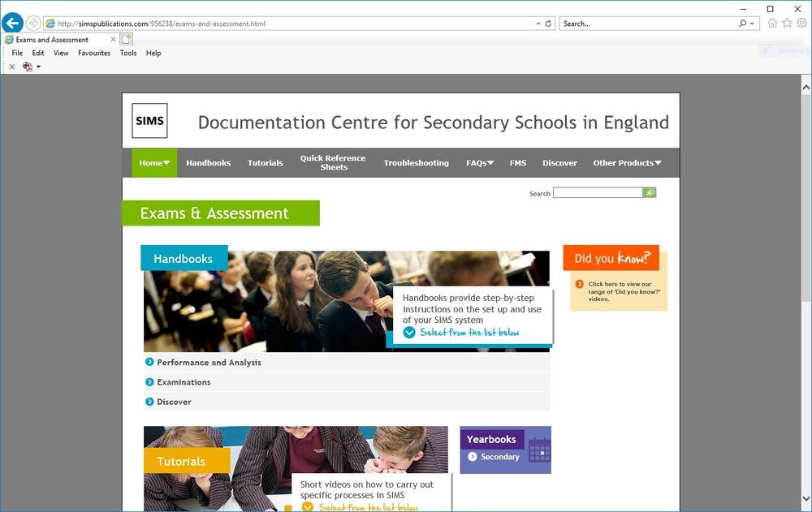Open the Favourites menu
The width and height of the screenshot is (812, 512).
tap(93, 53)
